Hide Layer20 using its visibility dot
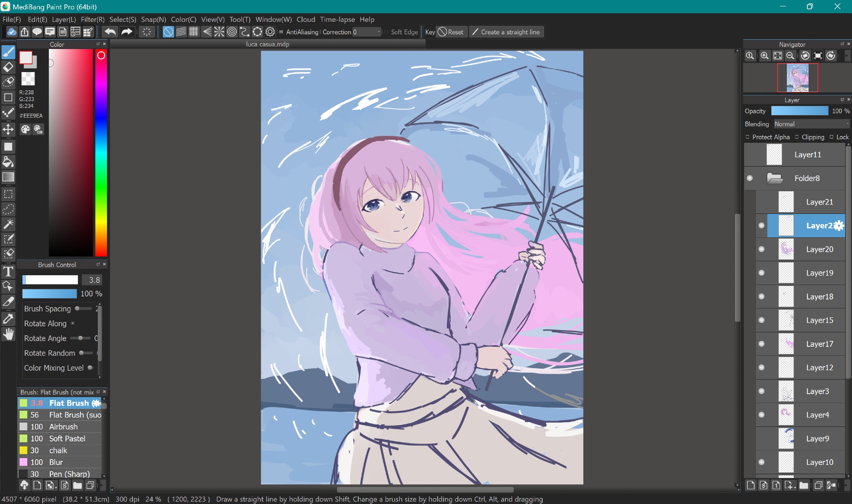 point(761,249)
